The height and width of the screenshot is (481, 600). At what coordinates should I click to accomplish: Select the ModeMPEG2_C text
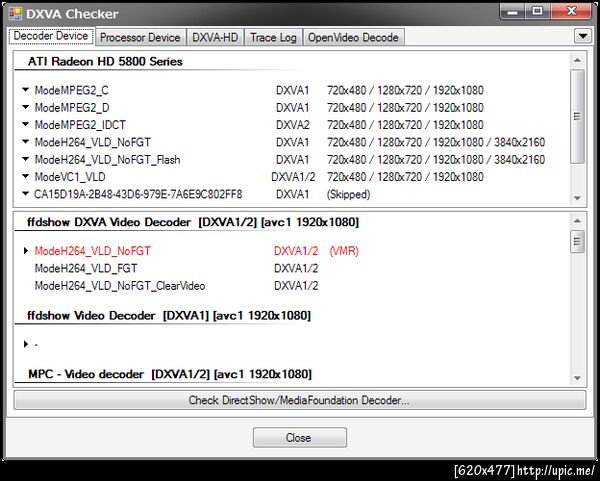[72, 90]
